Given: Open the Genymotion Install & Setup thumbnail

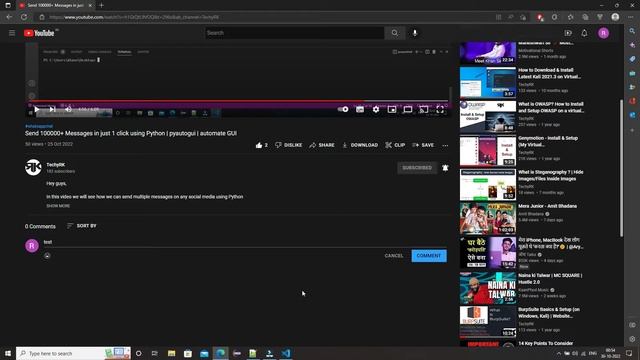Looking at the screenshot, I should pos(488,151).
